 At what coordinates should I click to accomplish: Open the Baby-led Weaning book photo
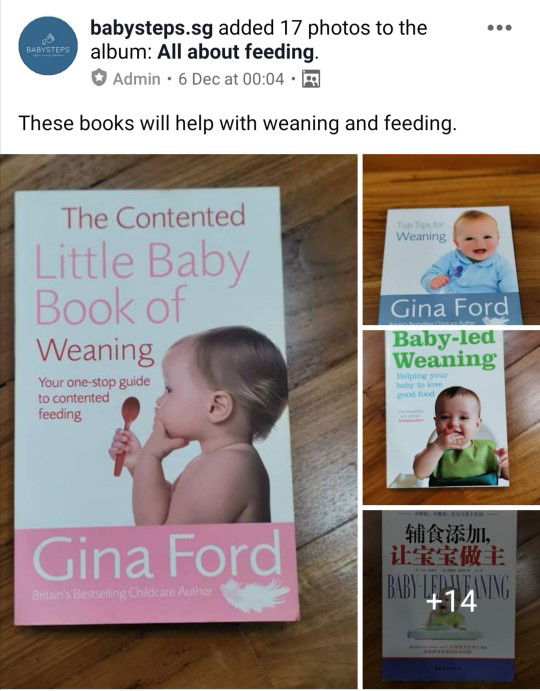(451, 417)
